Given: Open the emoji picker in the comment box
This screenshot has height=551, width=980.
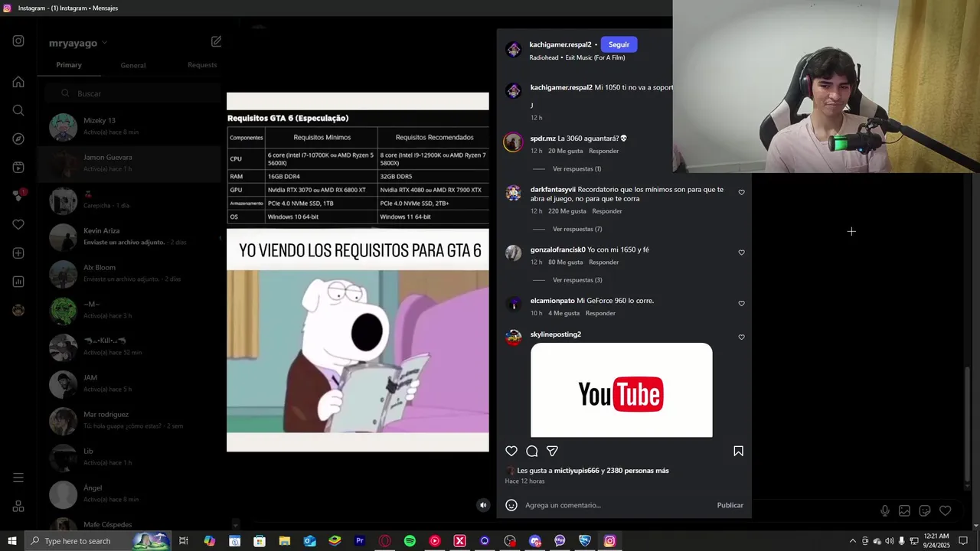Looking at the screenshot, I should (511, 505).
